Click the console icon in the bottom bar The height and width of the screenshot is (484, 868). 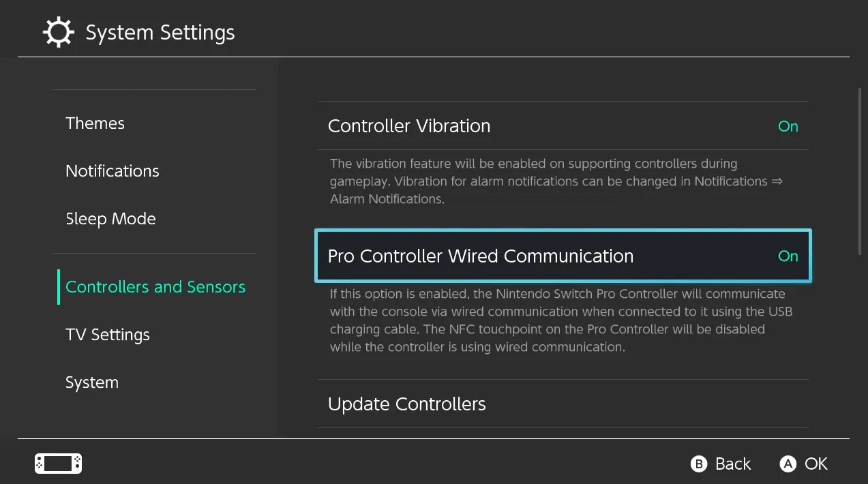[57, 463]
